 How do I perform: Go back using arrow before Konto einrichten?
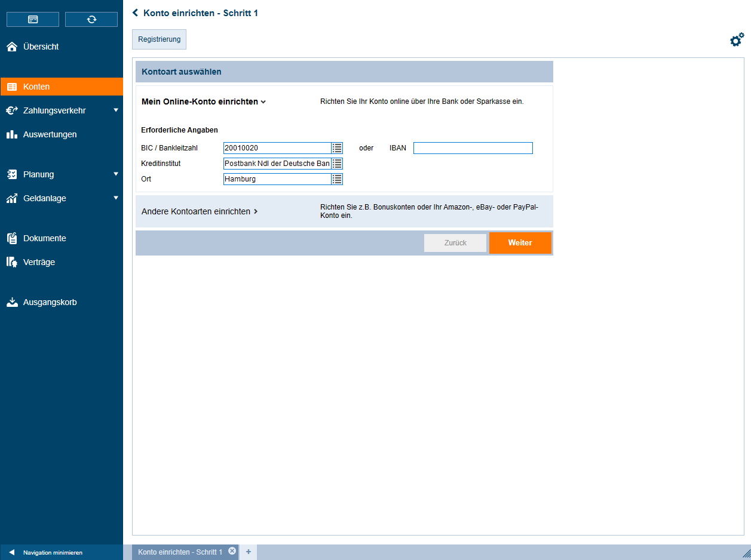tap(136, 13)
